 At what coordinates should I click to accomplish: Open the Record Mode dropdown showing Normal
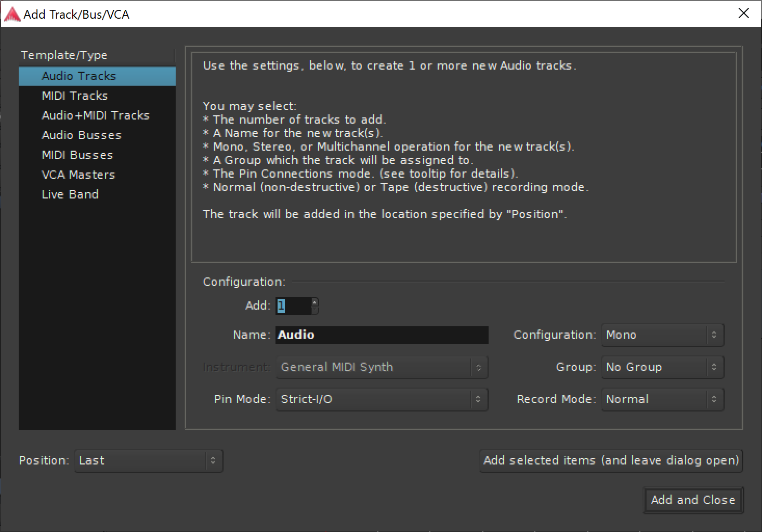point(662,399)
